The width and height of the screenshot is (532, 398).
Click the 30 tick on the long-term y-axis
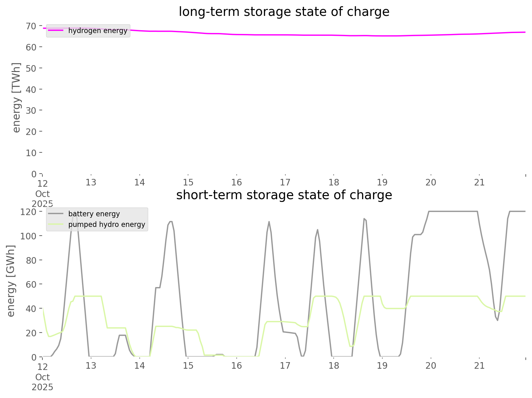(31, 110)
